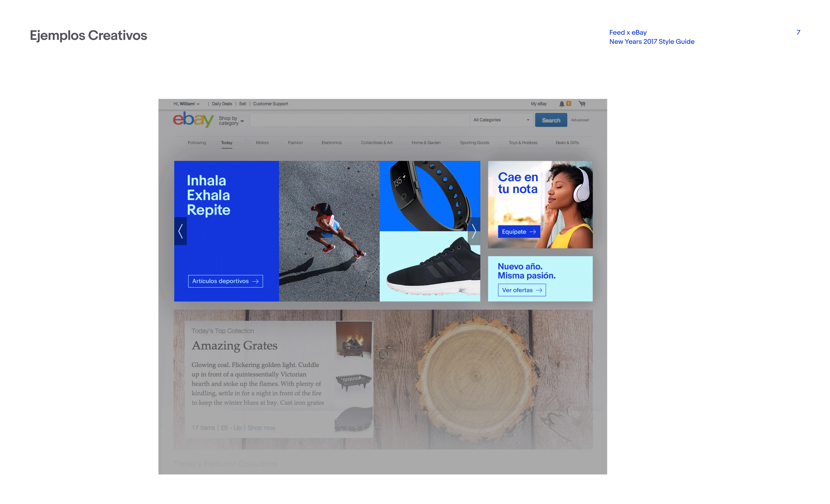Click the Shop now link
830x504 pixels.
(x=261, y=428)
